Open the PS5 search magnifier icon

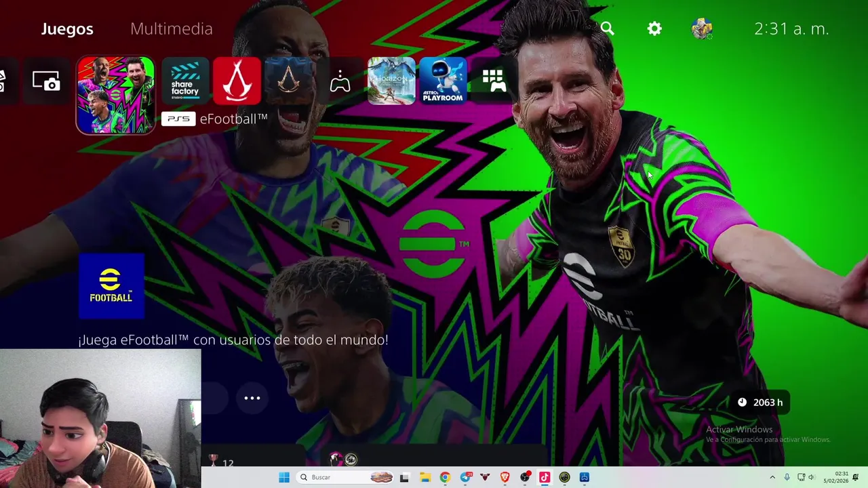pos(607,28)
